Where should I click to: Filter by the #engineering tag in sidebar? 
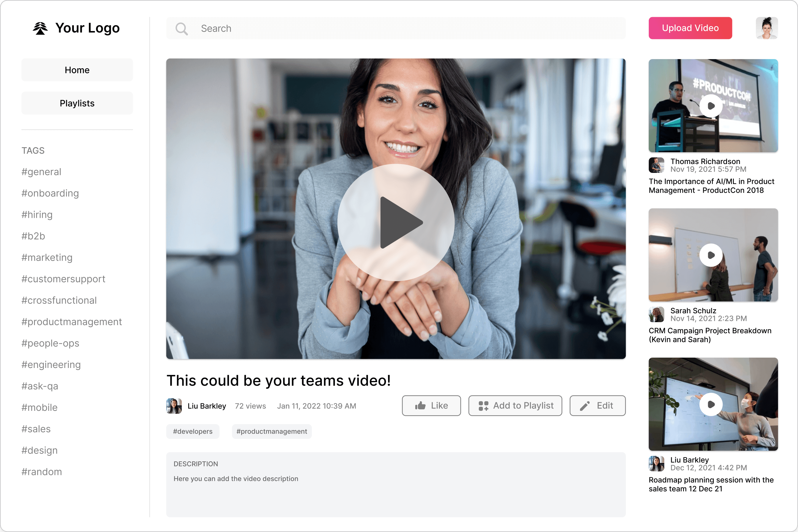pyautogui.click(x=51, y=364)
